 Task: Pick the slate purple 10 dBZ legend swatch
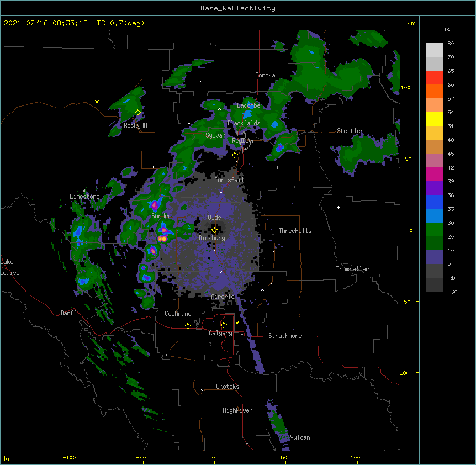point(434,257)
